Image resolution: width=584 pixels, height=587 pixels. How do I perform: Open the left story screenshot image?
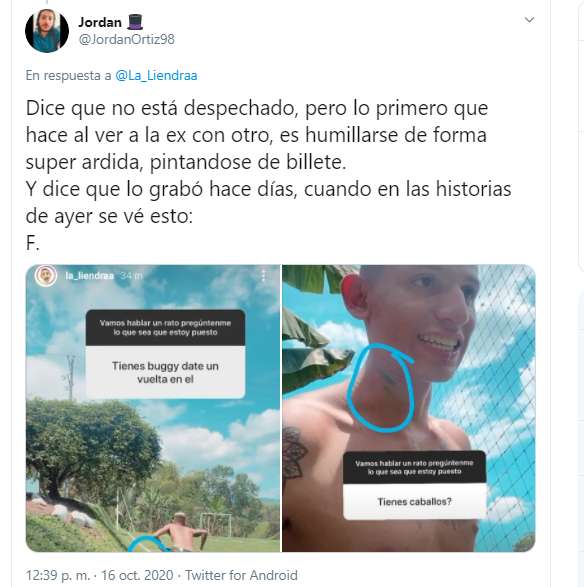pos(153,408)
